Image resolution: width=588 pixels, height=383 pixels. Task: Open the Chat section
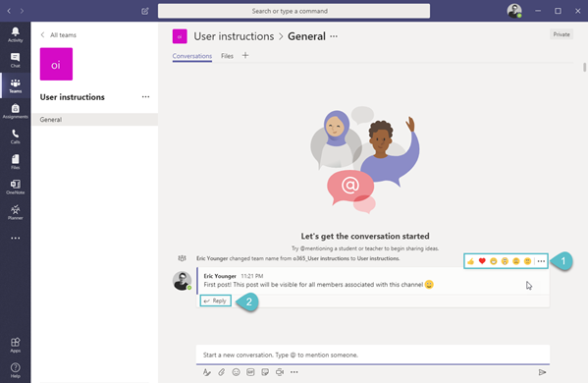(15, 60)
